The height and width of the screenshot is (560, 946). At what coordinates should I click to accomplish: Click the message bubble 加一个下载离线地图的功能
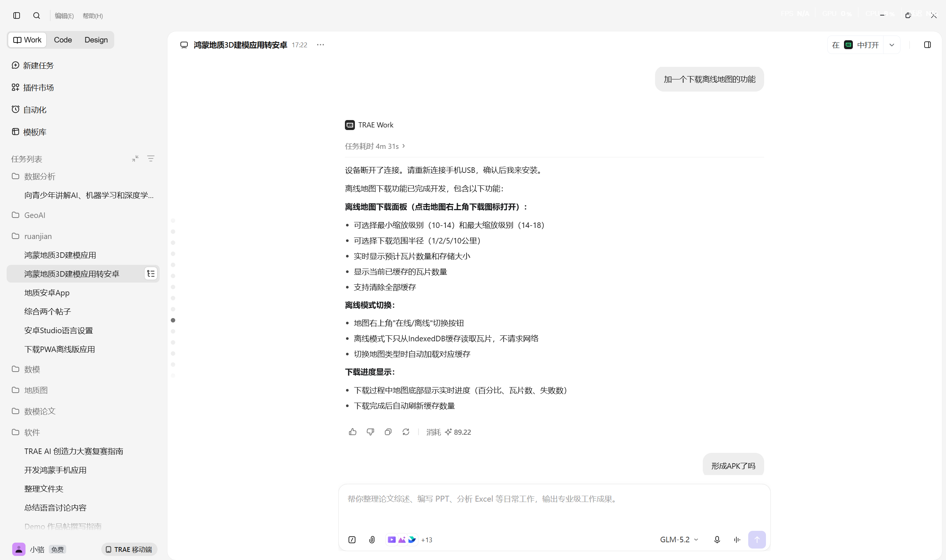pos(709,79)
